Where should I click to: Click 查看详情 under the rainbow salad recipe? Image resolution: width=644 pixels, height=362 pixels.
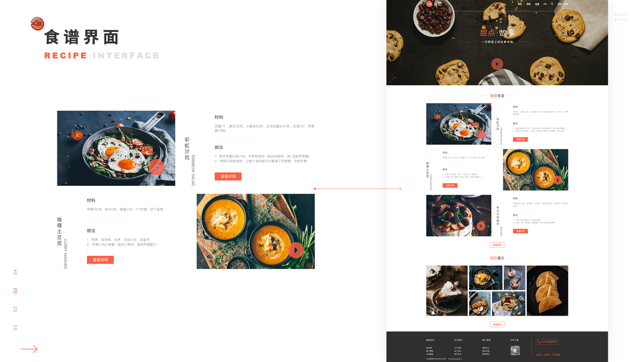228,177
